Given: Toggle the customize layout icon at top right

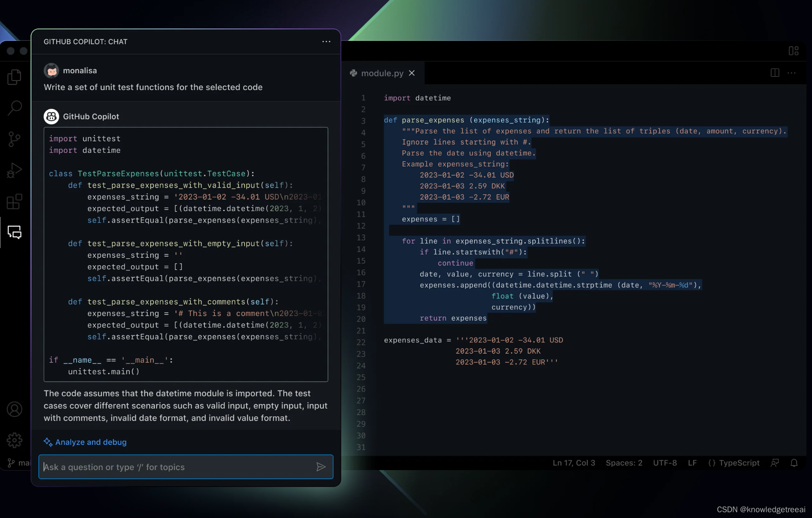Looking at the screenshot, I should click(x=793, y=51).
